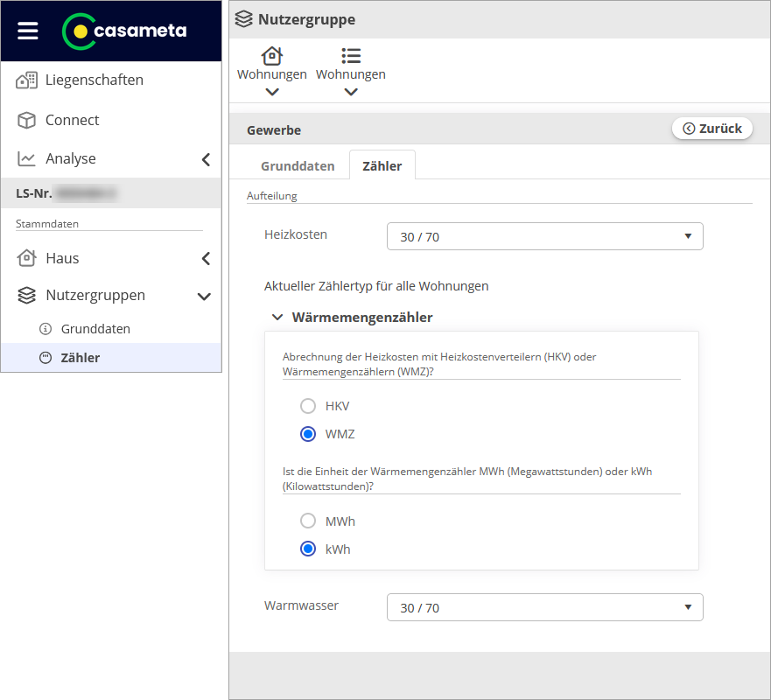Screen dimensions: 771x700
Task: Switch to the Grunddaten tab
Action: click(298, 165)
